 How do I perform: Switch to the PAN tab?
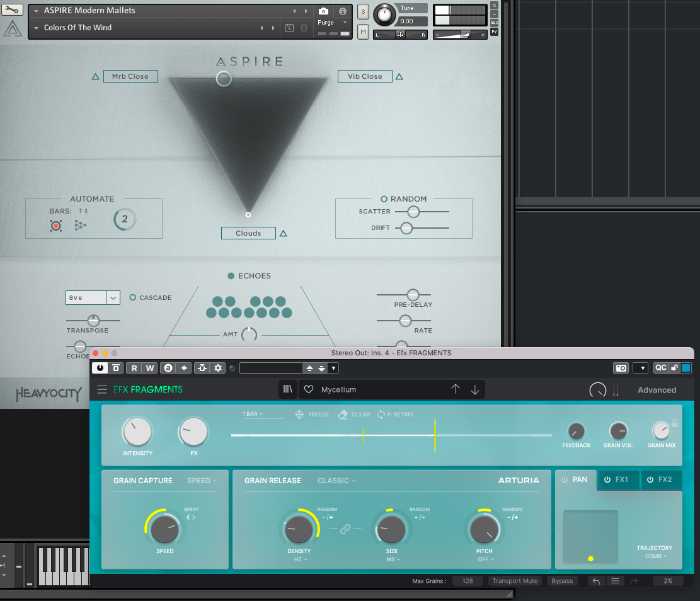pyautogui.click(x=576, y=480)
